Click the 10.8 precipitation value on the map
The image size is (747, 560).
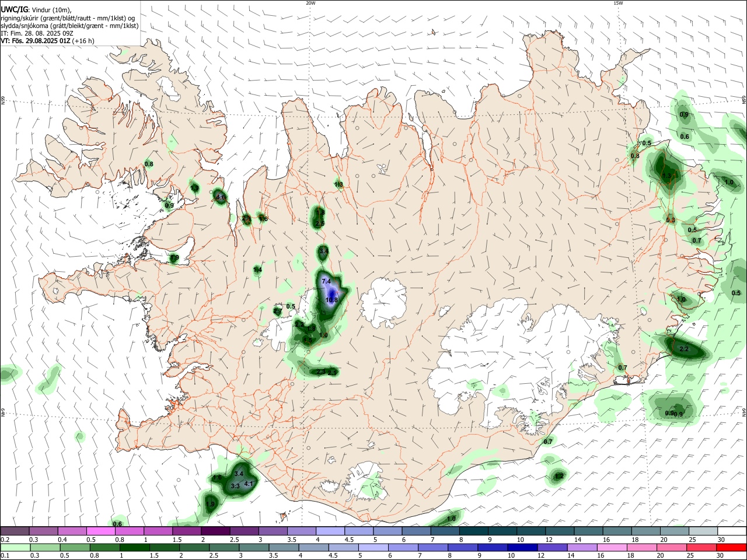tap(331, 300)
